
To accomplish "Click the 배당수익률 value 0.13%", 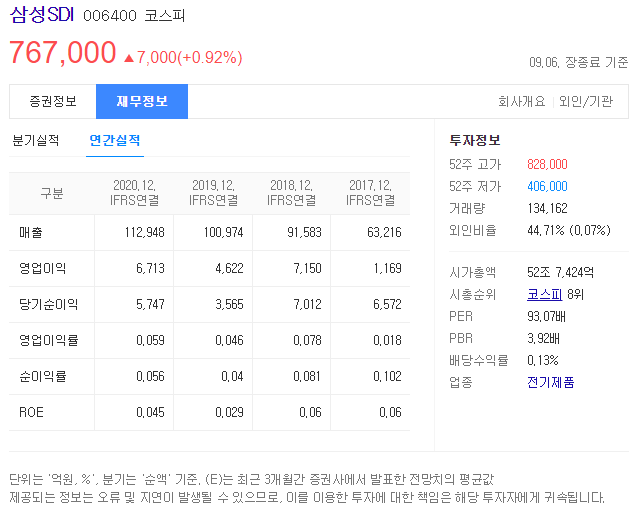I will pos(543,360).
